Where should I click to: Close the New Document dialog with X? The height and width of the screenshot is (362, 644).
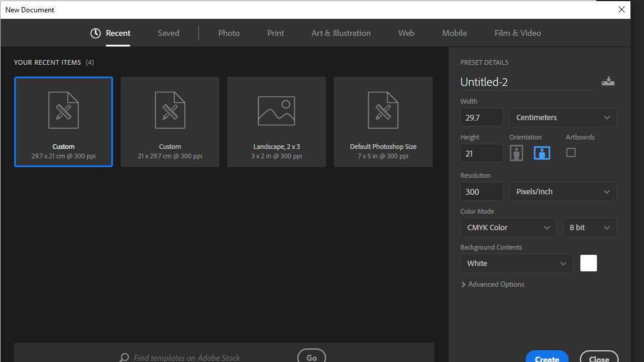(622, 9)
